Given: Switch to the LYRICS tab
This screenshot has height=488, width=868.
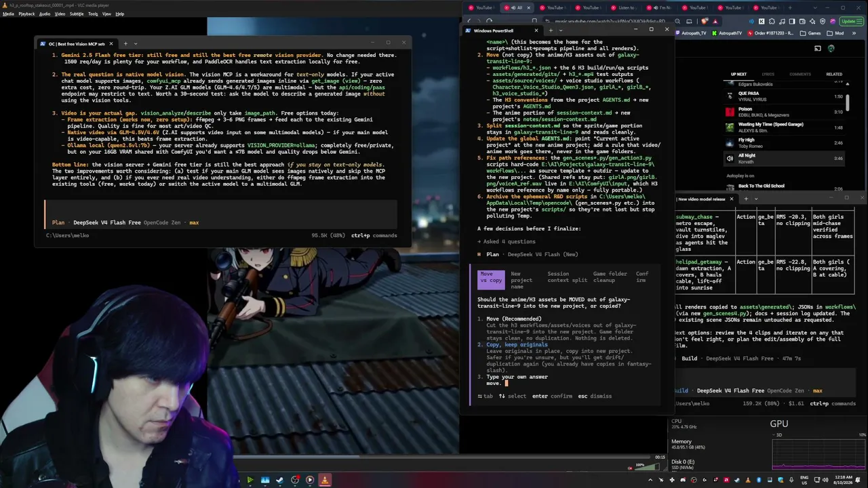Looking at the screenshot, I should [x=768, y=74].
